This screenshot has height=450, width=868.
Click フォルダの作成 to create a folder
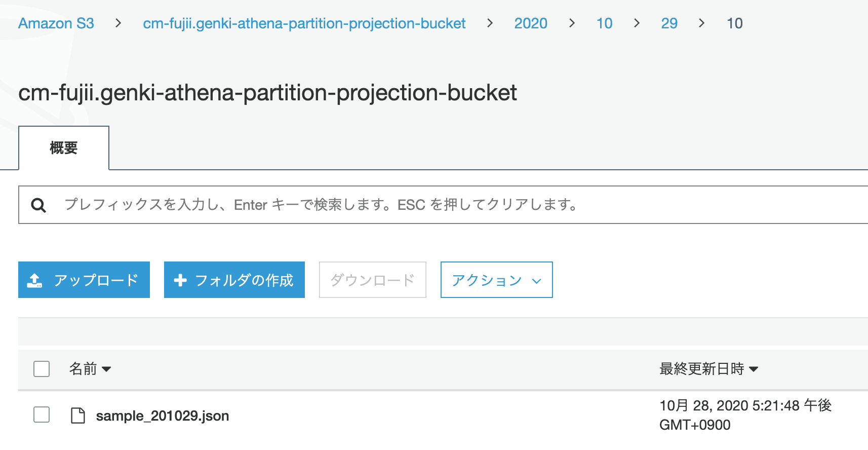(234, 279)
